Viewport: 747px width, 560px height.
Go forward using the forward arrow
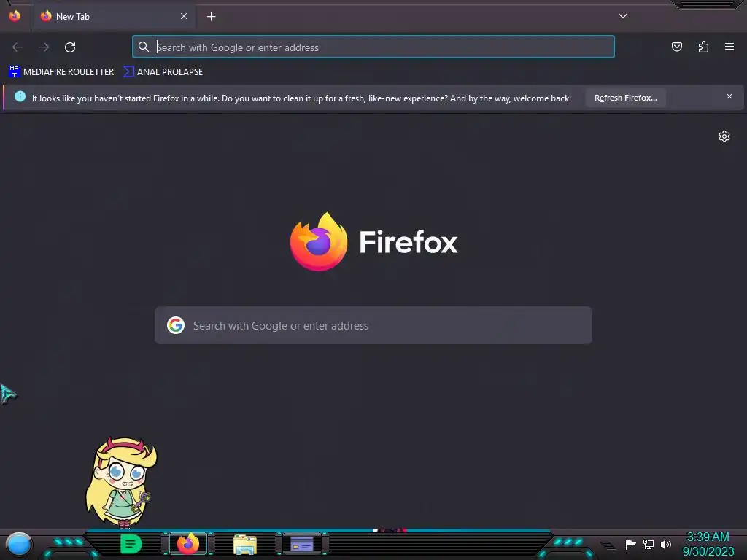tap(44, 47)
